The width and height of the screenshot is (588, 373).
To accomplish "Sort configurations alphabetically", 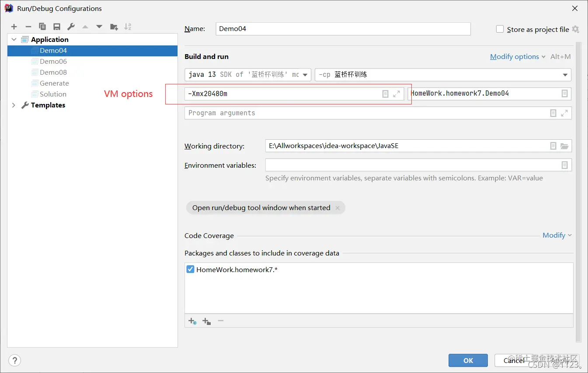I will point(128,27).
